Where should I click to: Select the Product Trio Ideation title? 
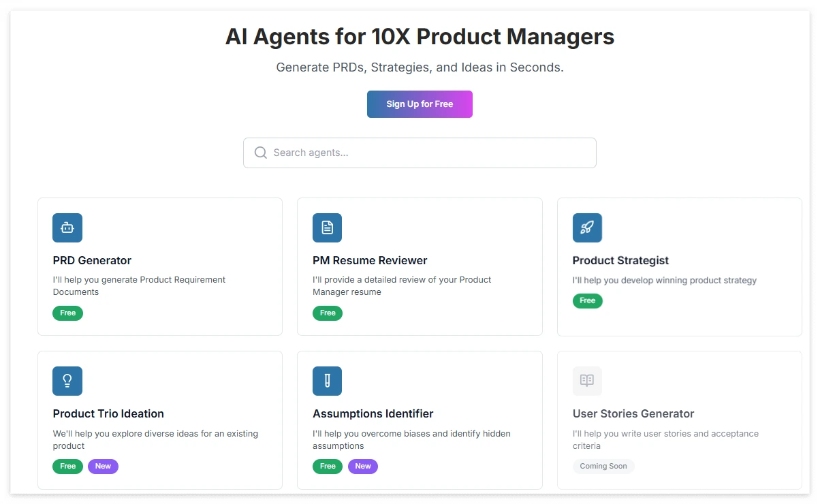point(108,413)
